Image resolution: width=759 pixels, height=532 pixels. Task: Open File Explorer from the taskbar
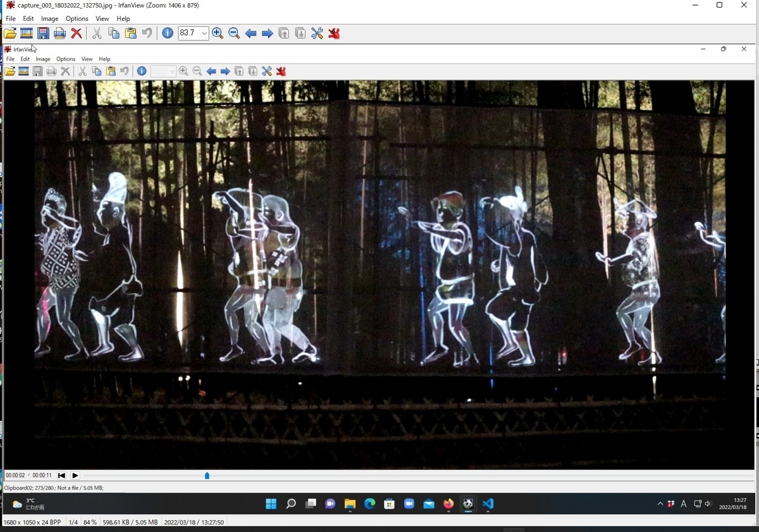pyautogui.click(x=350, y=504)
